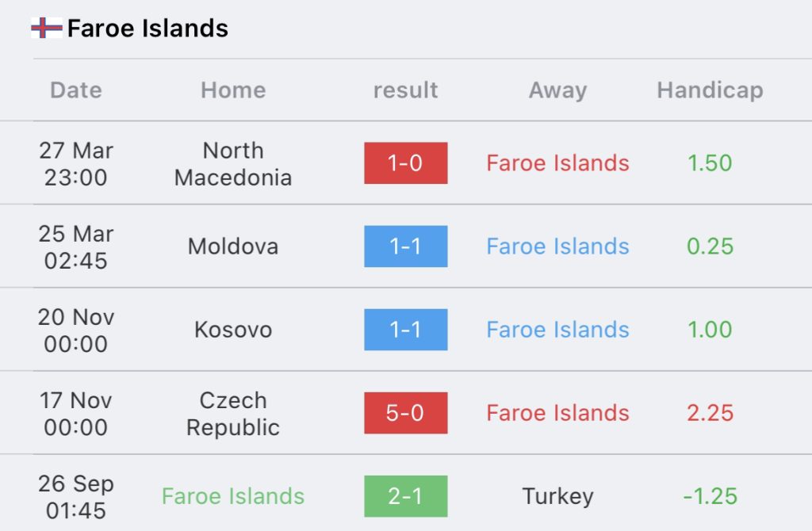Click the Faroe Islands section title
The image size is (812, 531).
147,29
